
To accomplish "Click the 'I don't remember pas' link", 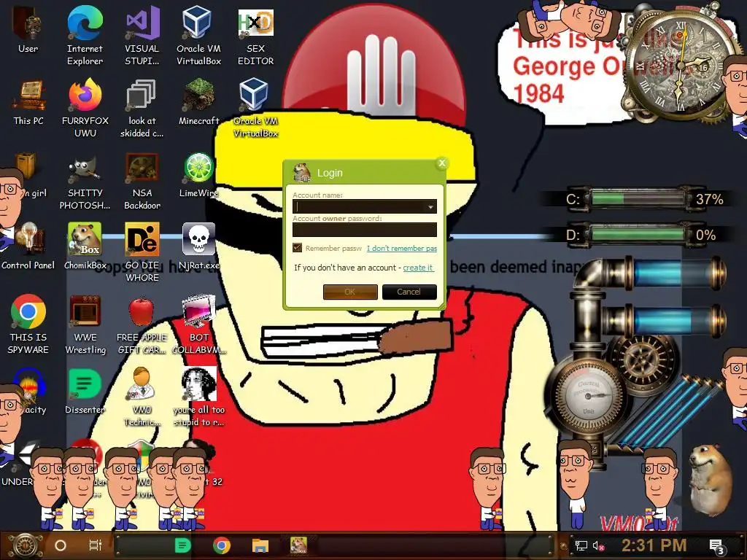I will 402,248.
